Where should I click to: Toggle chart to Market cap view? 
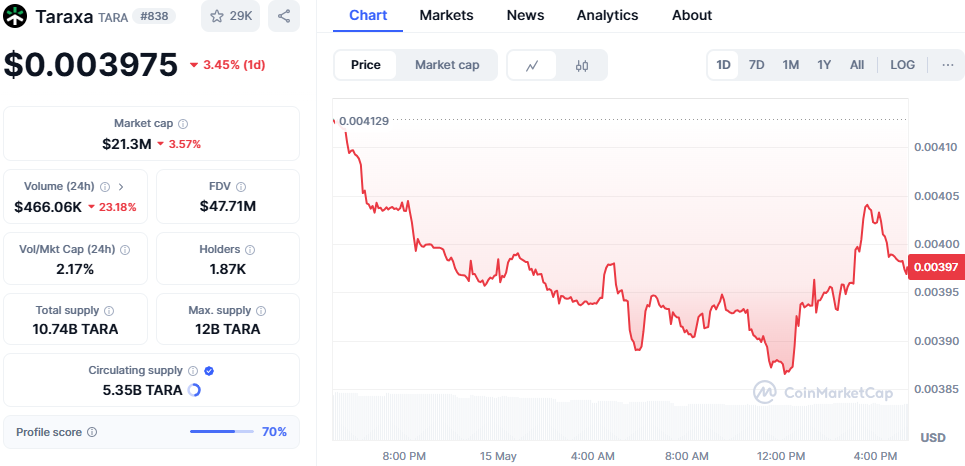point(447,65)
